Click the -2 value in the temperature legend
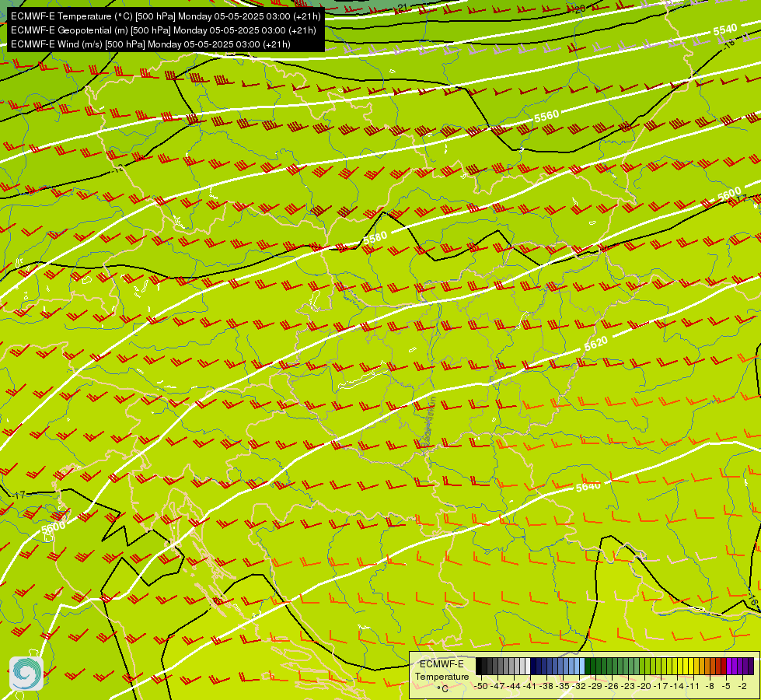Image resolution: width=761 pixels, height=700 pixels. (x=742, y=686)
